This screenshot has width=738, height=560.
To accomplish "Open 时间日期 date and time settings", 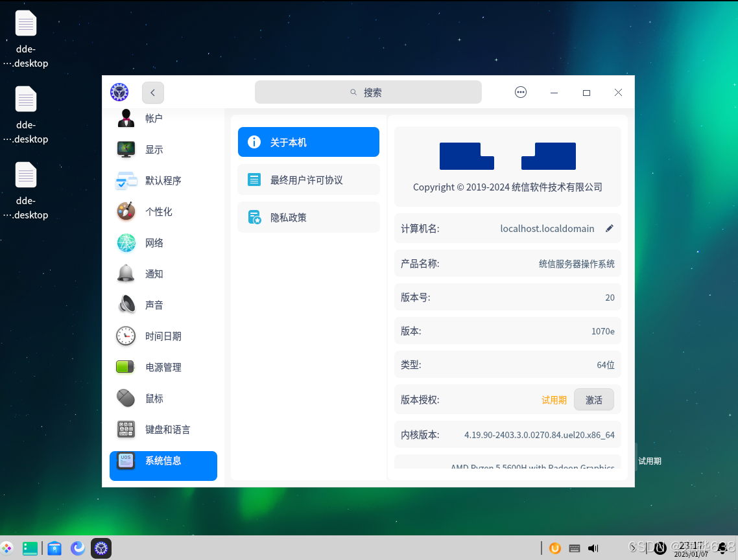I will [x=163, y=336].
